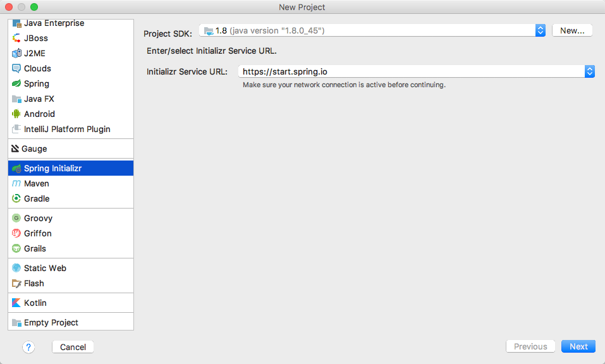The image size is (605, 364).
Task: Click the IntelliJ Platform Plugin icon
Action: (x=16, y=129)
